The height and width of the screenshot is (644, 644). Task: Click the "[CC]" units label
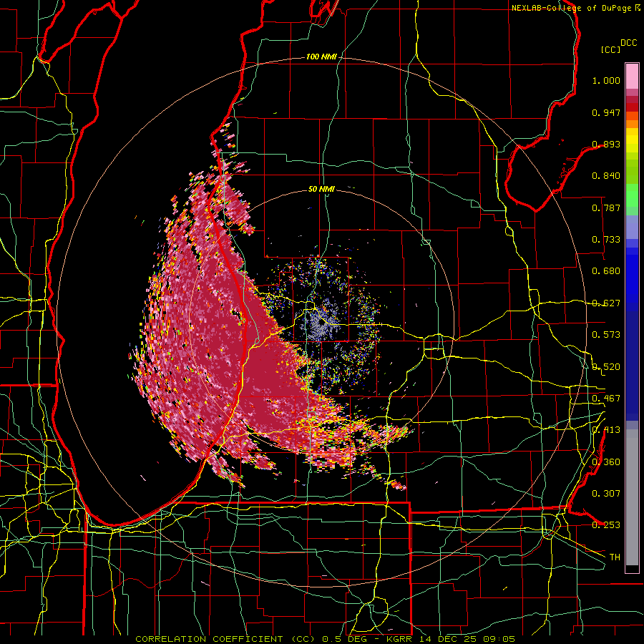pos(611,49)
